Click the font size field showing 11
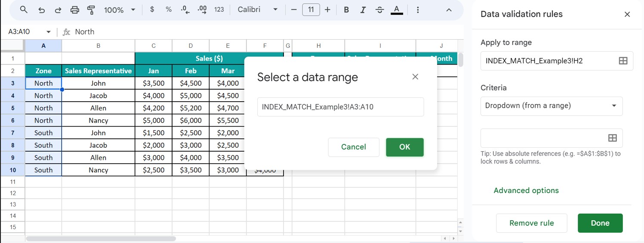The image size is (644, 243). click(x=311, y=9)
